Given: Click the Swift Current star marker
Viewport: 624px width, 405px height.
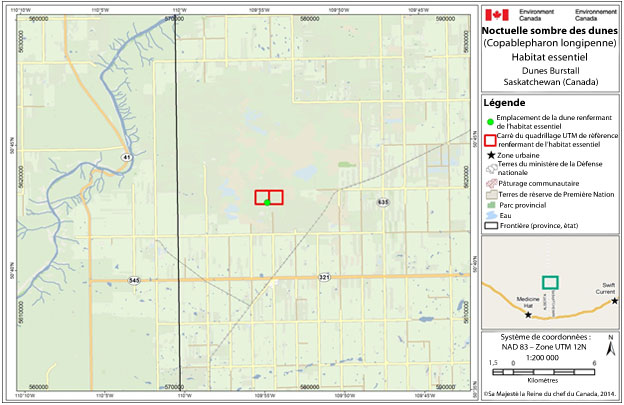Looking at the screenshot, I should [x=614, y=301].
